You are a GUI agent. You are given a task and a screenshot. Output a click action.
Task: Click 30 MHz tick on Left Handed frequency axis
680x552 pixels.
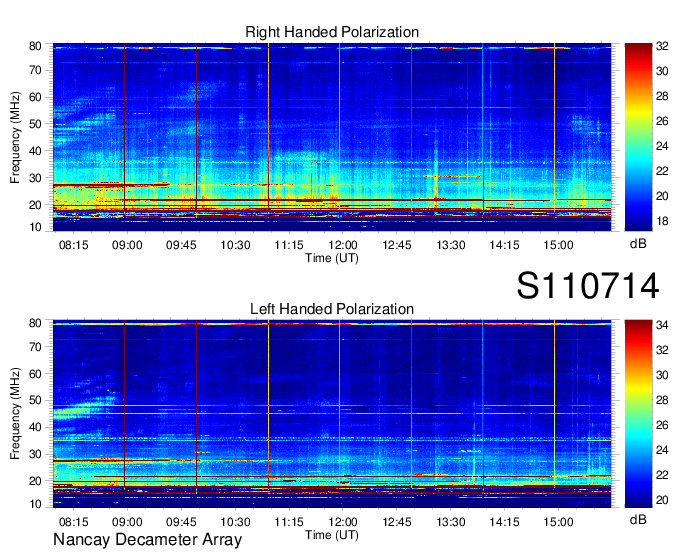point(36,454)
